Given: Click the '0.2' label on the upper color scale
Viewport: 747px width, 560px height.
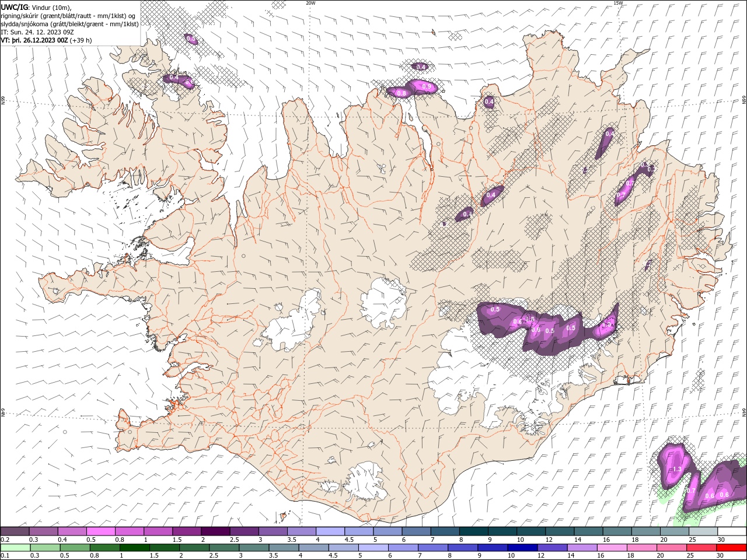Looking at the screenshot, I should [x=5, y=540].
